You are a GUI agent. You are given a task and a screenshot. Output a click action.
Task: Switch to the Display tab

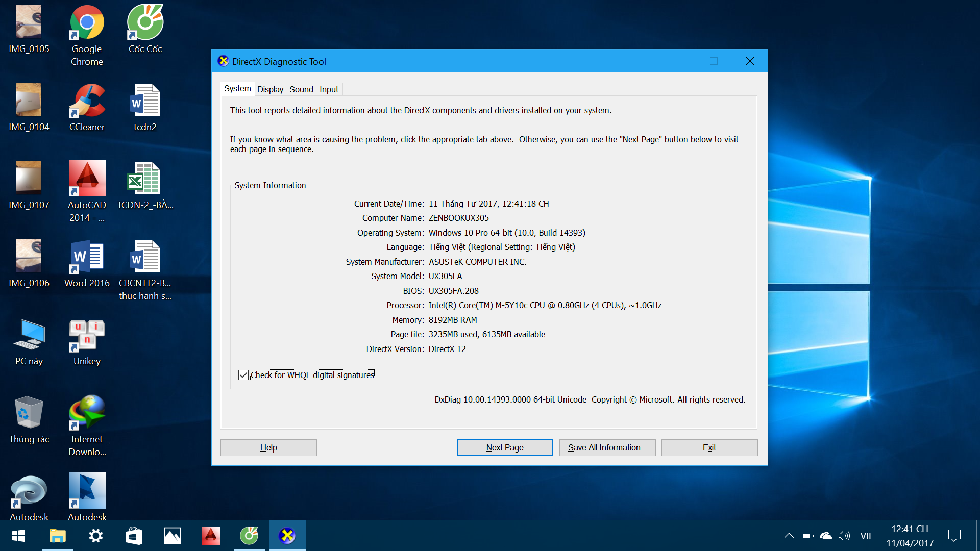pos(270,89)
